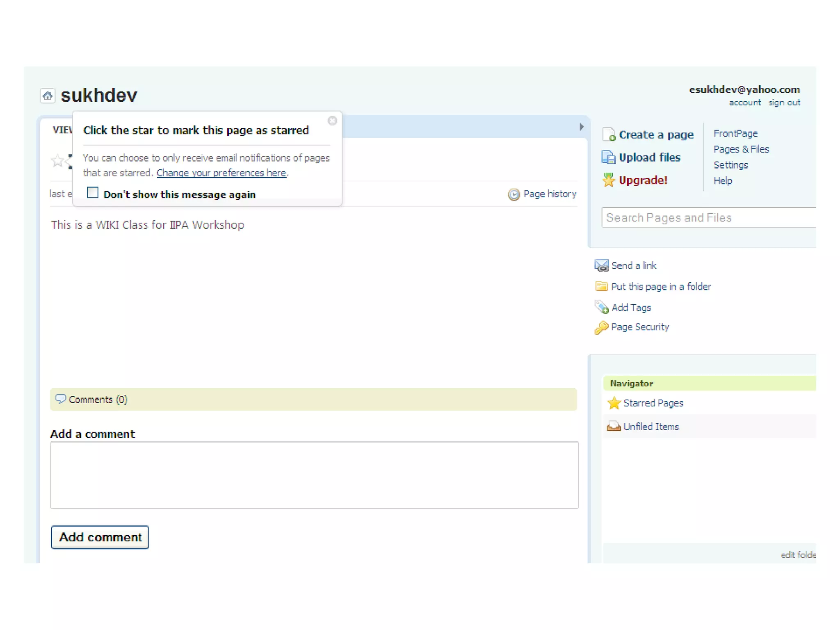
Task: Click the home icon beside sukhdev title
Action: click(48, 96)
